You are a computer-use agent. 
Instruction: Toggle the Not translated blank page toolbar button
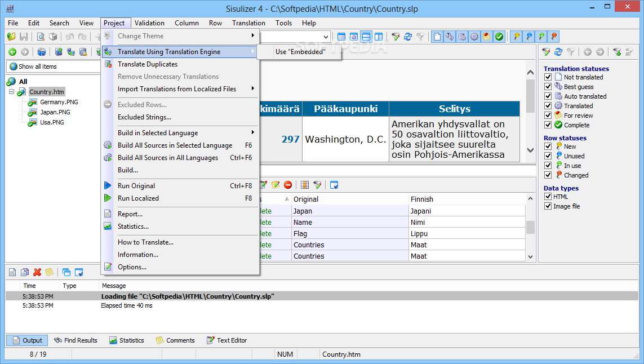[x=437, y=37]
